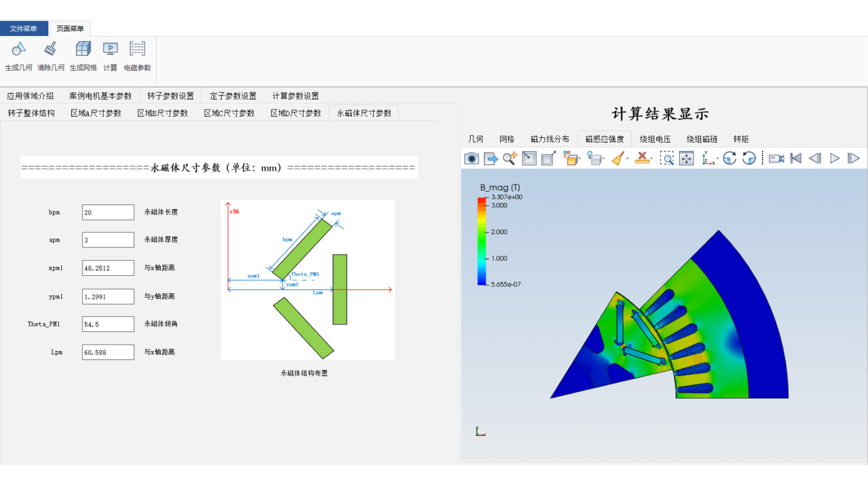868x485 pixels.
Task: Open the broom icon dropdown arrow
Action: coord(627,159)
